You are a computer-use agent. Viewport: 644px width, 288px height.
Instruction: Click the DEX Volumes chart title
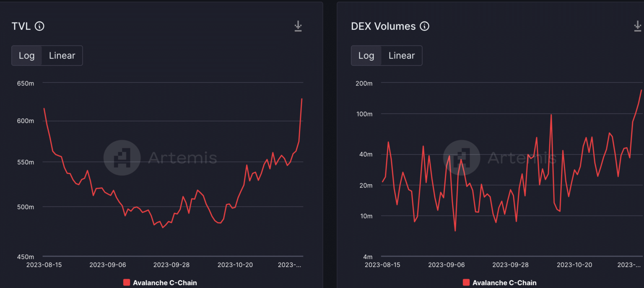pyautogui.click(x=383, y=26)
